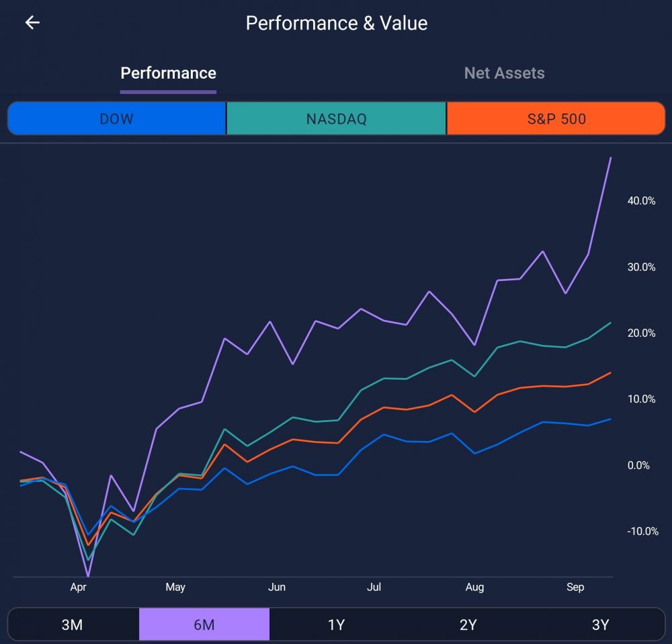This screenshot has height=644, width=672.
Task: Click the highlighted 6M range button
Action: tap(204, 625)
